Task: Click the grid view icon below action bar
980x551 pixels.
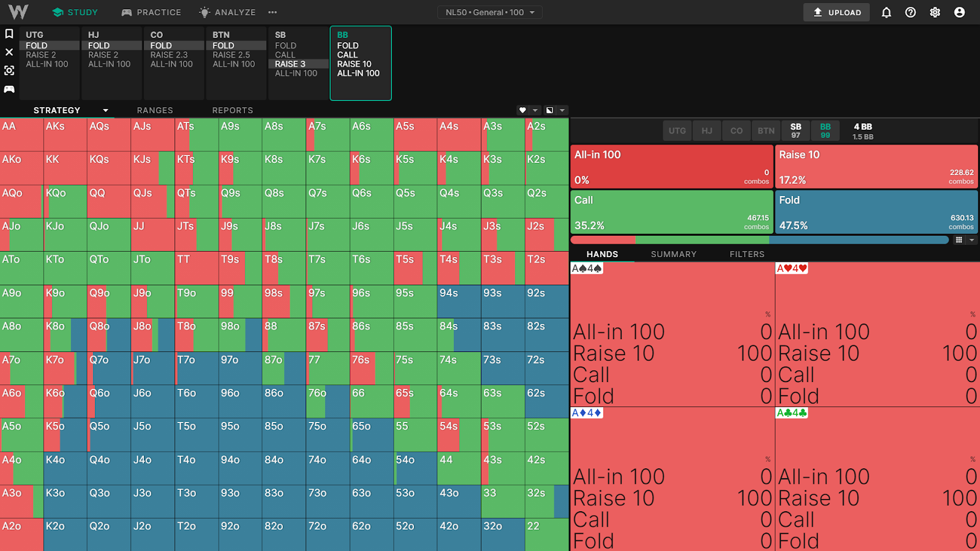Action: point(959,240)
